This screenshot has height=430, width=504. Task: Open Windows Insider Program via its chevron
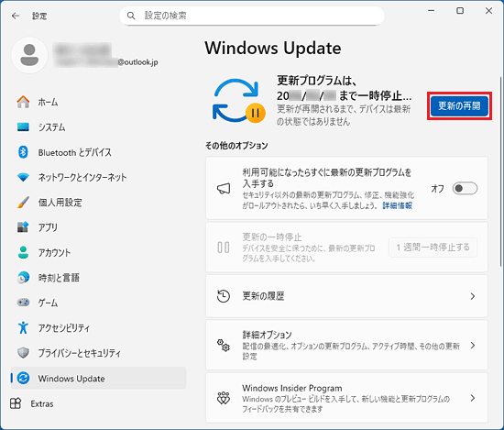pyautogui.click(x=473, y=398)
